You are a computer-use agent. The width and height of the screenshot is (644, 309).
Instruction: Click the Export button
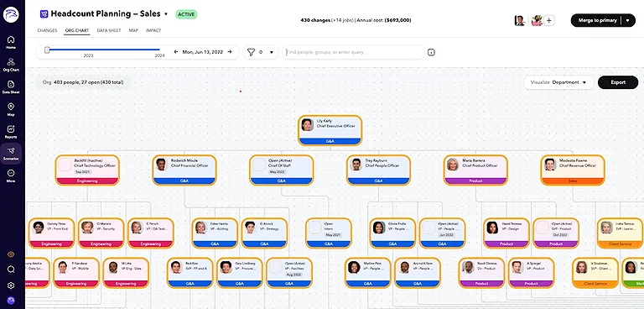[x=618, y=82]
